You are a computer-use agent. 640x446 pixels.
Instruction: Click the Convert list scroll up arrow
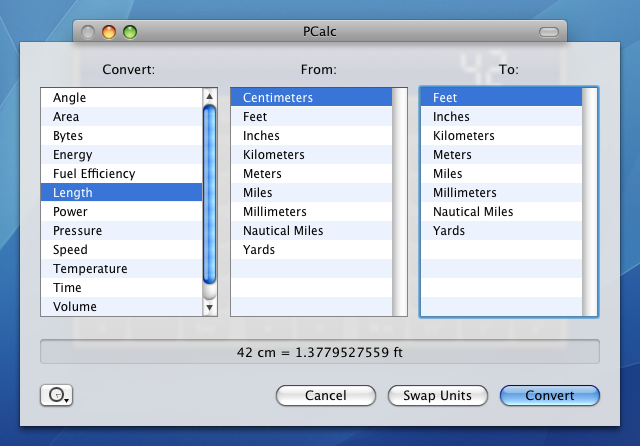pyautogui.click(x=209, y=96)
